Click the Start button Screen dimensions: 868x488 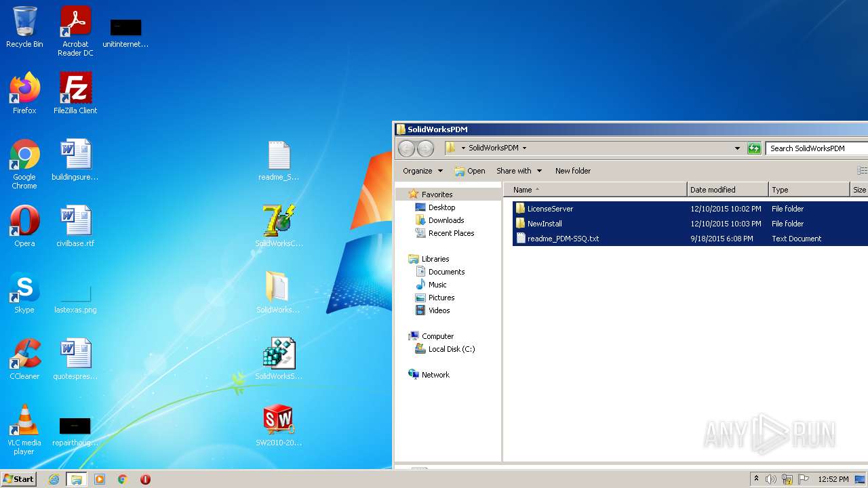tap(19, 479)
